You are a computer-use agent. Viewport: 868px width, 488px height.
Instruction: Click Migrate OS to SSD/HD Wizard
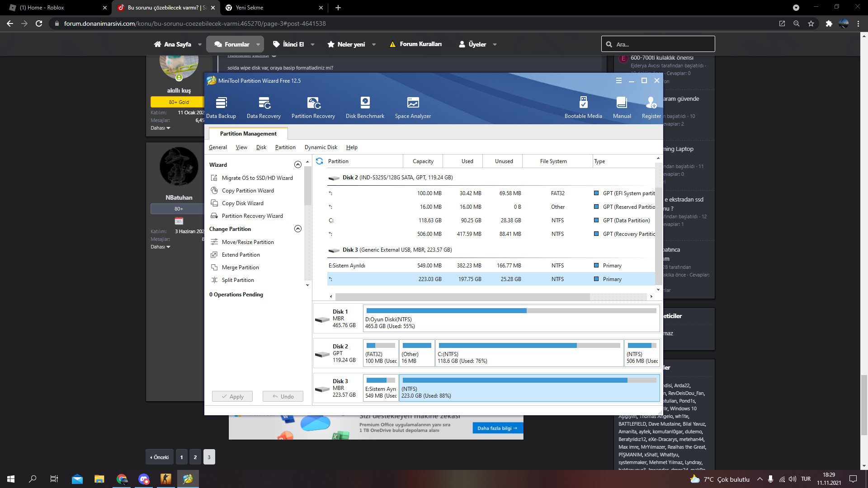pyautogui.click(x=257, y=178)
